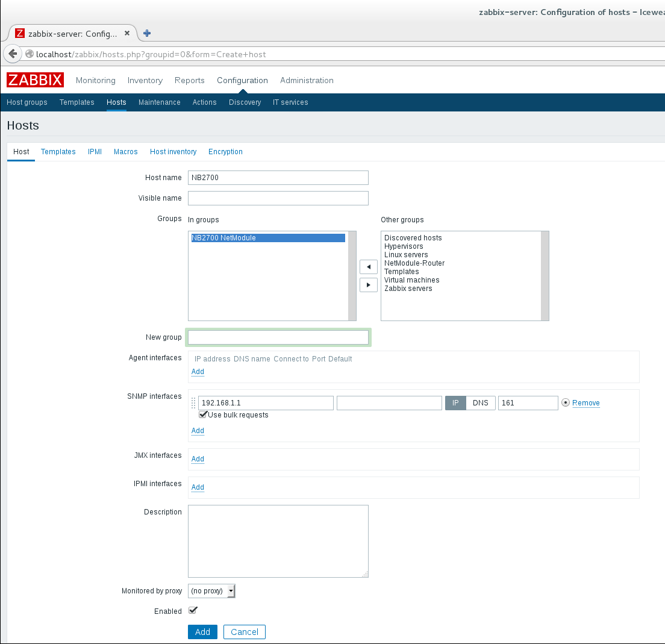Select IP connect-to option
The height and width of the screenshot is (644, 665).
[455, 402]
